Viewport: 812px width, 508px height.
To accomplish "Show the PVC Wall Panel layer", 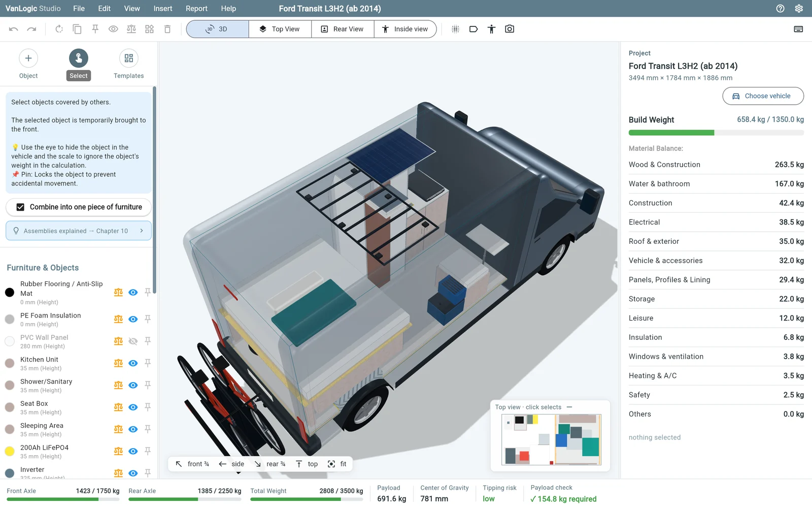I will (133, 341).
